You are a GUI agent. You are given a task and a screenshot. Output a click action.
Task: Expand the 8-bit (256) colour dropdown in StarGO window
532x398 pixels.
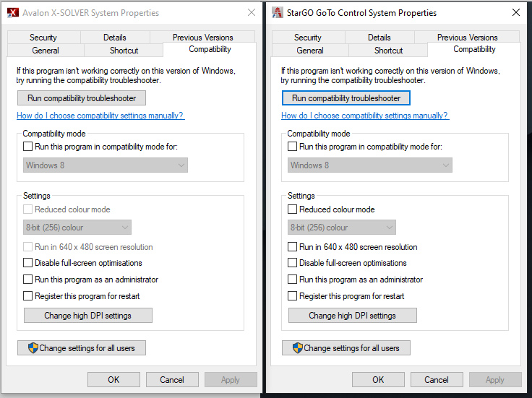coord(342,227)
